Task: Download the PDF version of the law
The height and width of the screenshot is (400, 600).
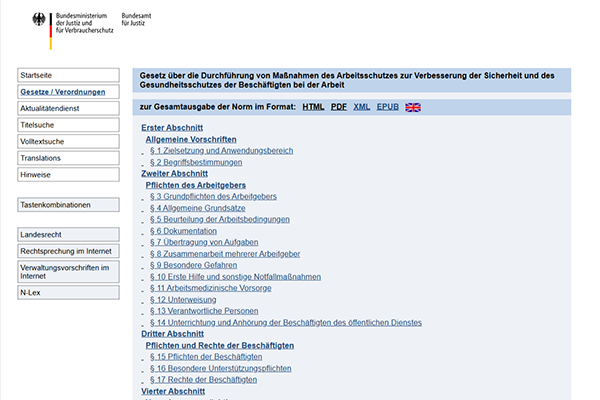Action: tap(339, 107)
